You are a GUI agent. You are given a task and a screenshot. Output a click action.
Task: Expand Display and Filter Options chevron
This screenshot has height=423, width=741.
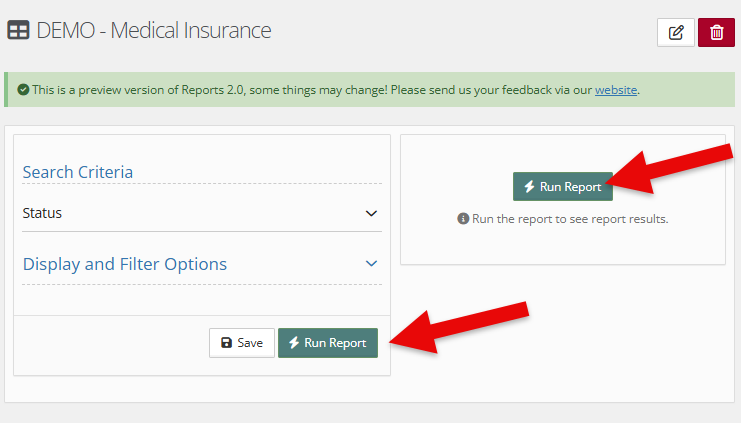[371, 264]
